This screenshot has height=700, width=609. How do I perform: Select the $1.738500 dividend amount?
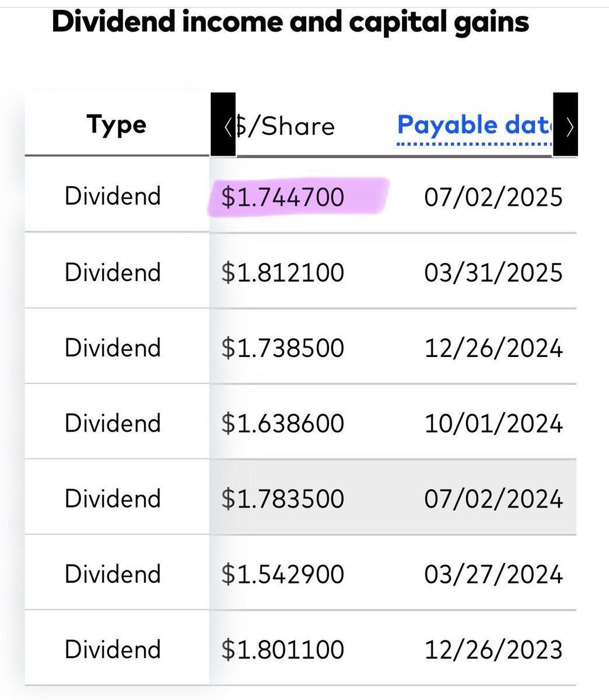[x=283, y=348]
